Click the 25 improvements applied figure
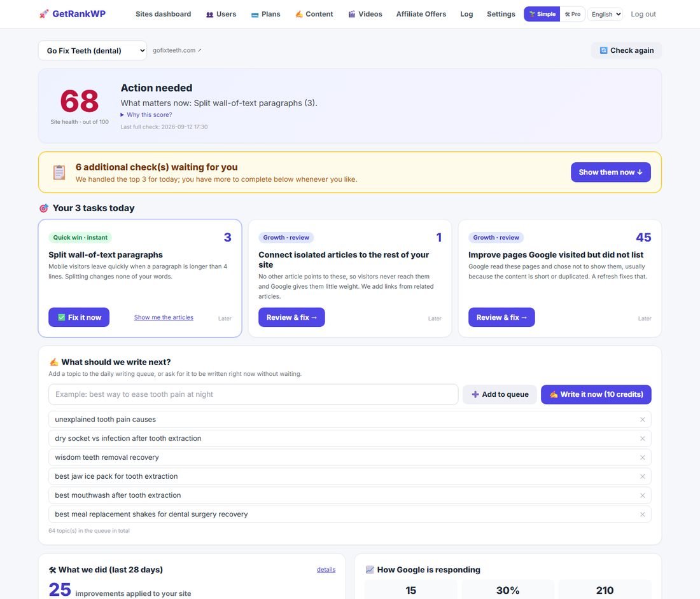This screenshot has height=599, width=700. tap(60, 589)
